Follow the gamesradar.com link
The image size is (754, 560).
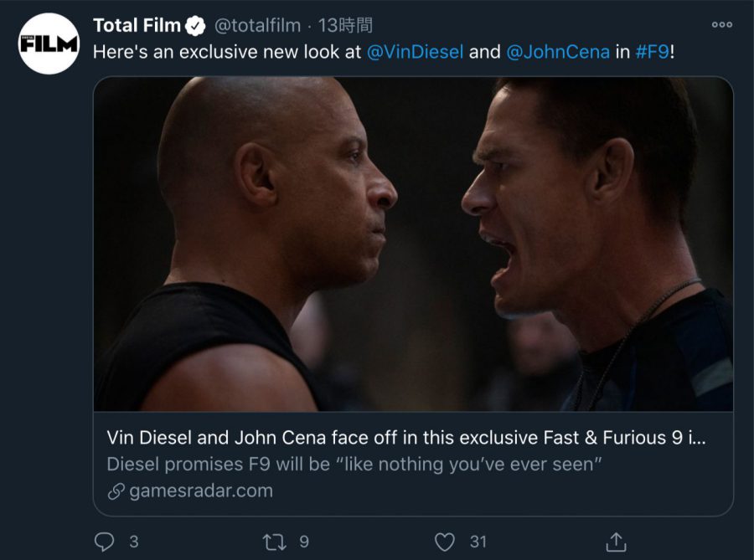click(x=201, y=491)
